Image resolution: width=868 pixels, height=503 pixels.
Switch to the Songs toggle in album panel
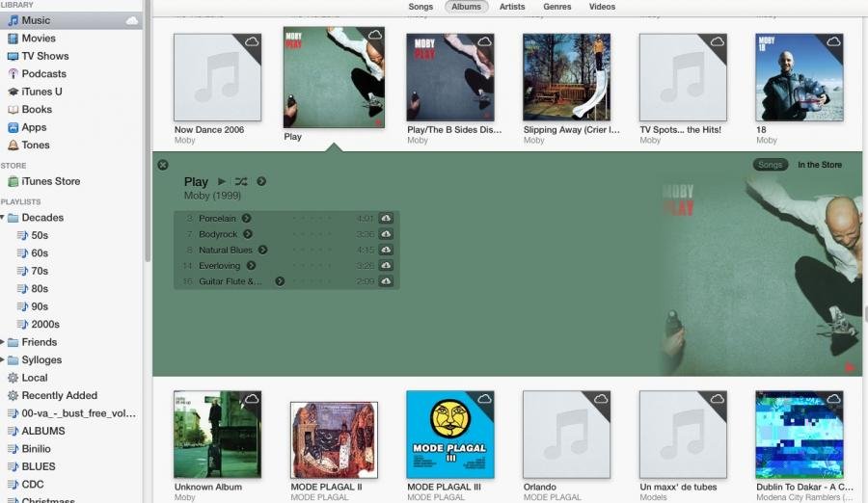tap(770, 165)
